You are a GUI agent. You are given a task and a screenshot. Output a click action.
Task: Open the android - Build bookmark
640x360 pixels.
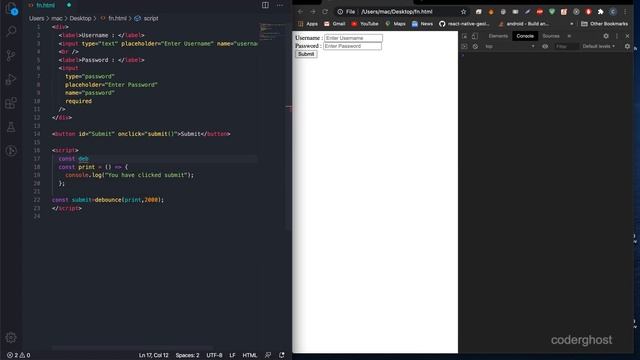coord(524,24)
